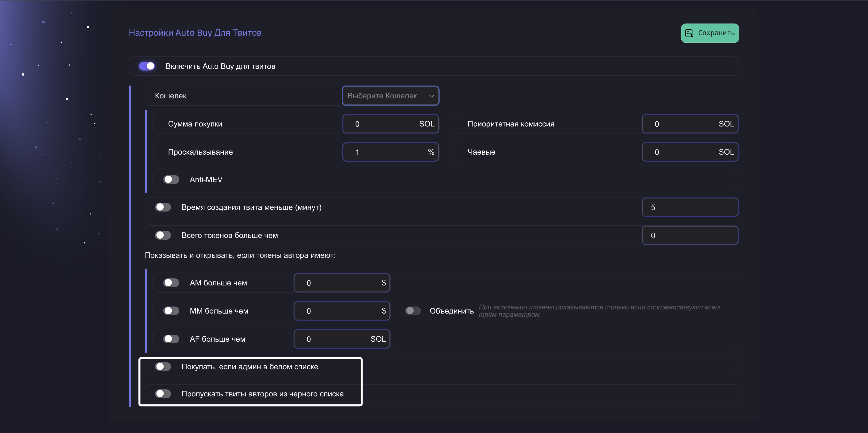
Task: Enable Всего токенов больше чем toggle
Action: point(163,235)
